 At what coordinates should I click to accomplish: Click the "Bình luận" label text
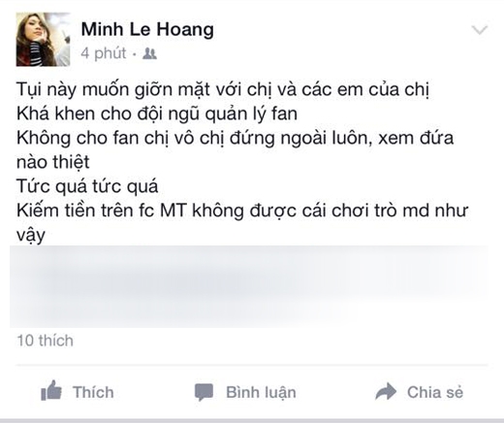tap(261, 393)
